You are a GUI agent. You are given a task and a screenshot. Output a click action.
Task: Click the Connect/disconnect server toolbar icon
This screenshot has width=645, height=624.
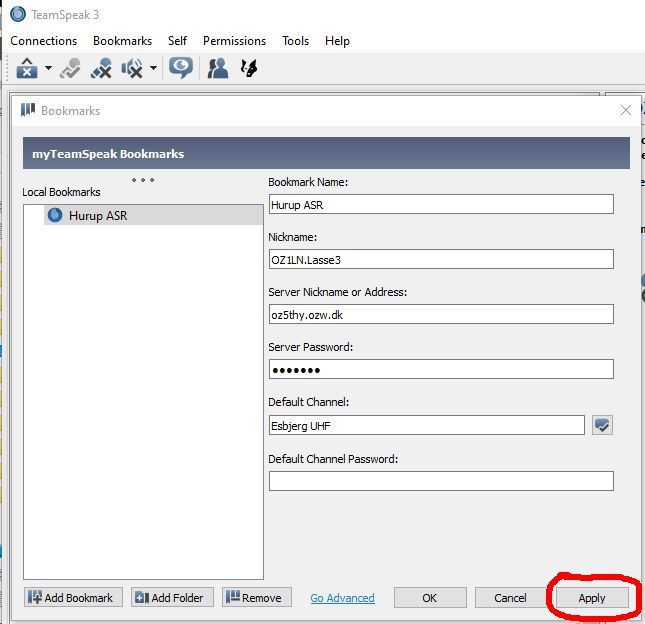27,68
